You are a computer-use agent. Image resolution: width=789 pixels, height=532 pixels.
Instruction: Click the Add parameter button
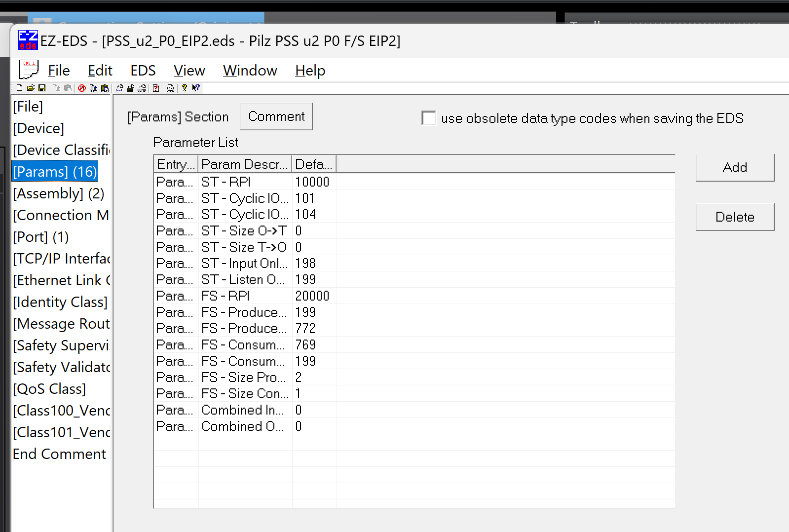(x=735, y=168)
